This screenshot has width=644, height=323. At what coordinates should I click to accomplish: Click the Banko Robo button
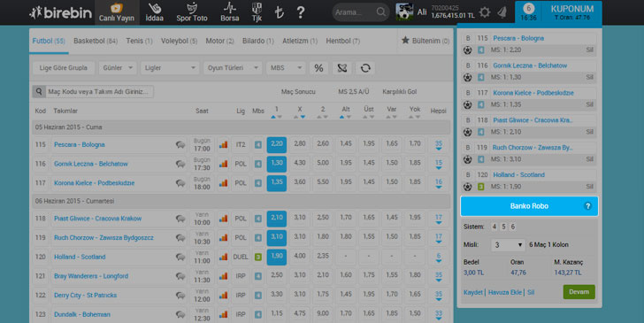(529, 206)
